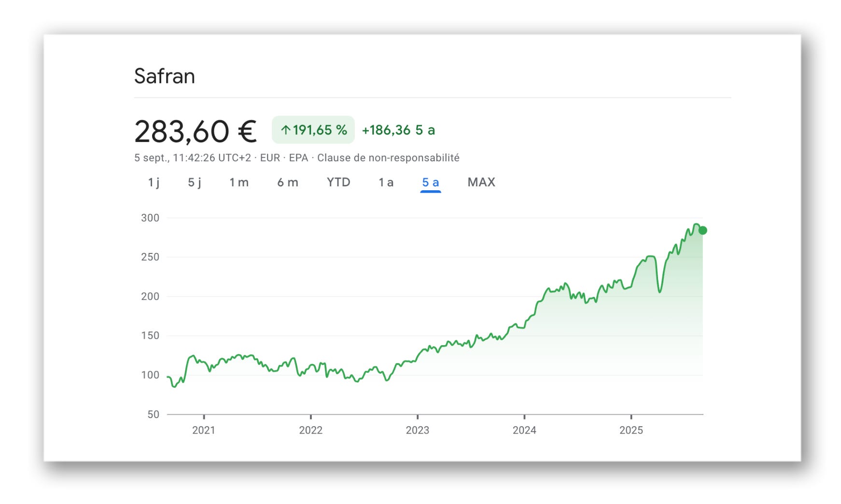Click the +186,36 5 a change text
Viewport: 841px width, 504px height.
(x=398, y=130)
